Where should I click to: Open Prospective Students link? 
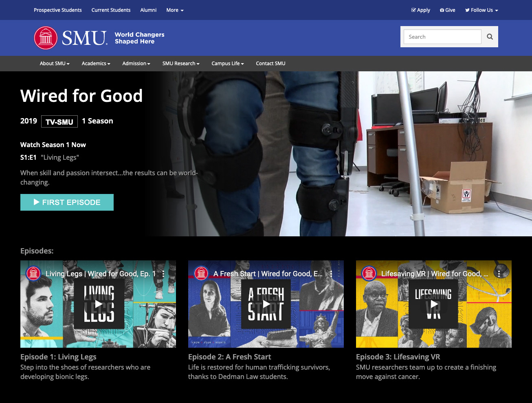point(58,10)
